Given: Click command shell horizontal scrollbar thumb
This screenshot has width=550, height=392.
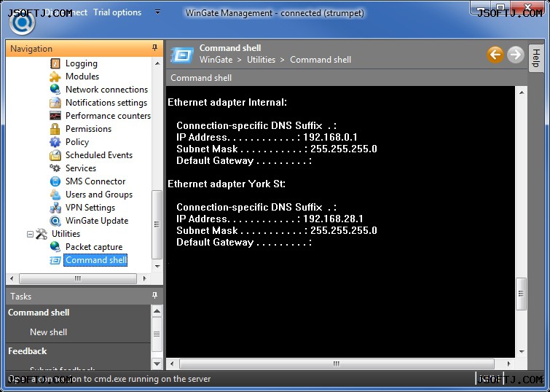Looking at the screenshot, I should coord(337,364).
